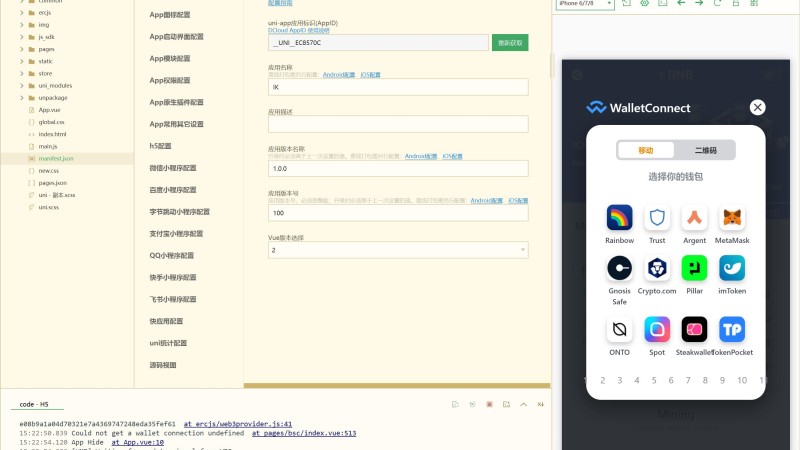The width and height of the screenshot is (800, 450).
Task: Refresh the built-in browser preview
Action: coord(717,3)
